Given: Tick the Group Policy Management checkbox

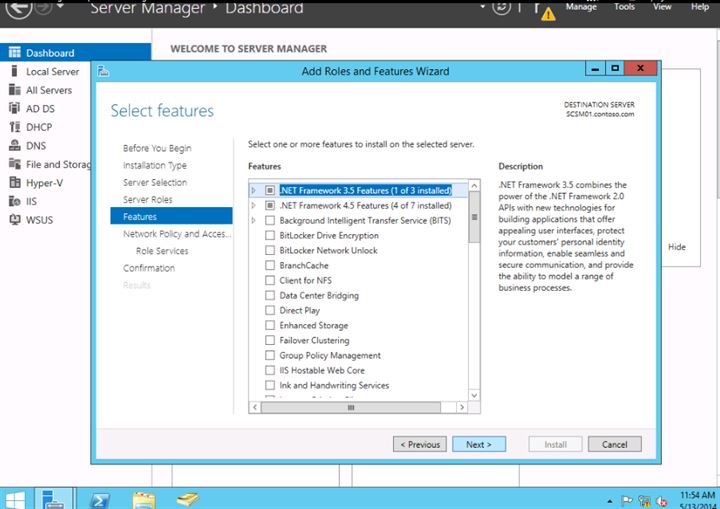Looking at the screenshot, I should 270,356.
